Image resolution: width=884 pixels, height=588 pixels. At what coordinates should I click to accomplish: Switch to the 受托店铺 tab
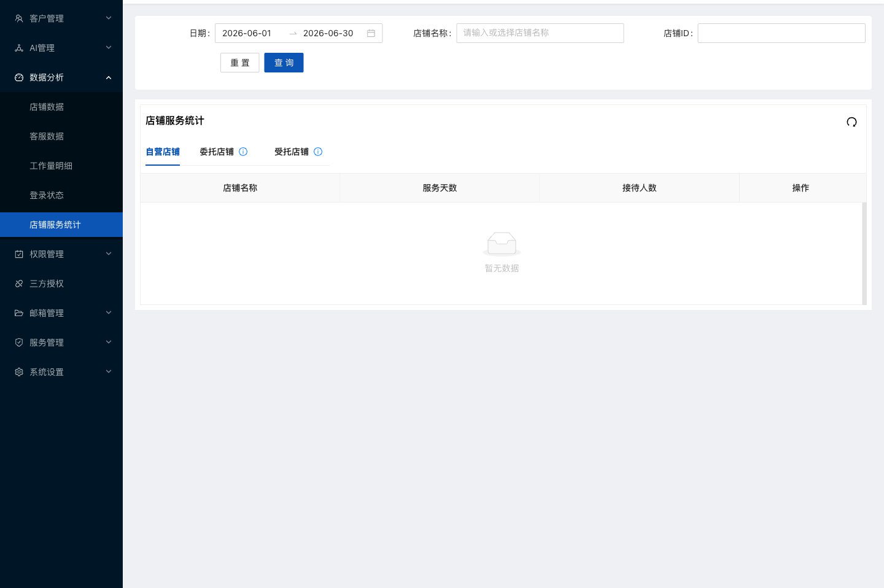tap(292, 152)
